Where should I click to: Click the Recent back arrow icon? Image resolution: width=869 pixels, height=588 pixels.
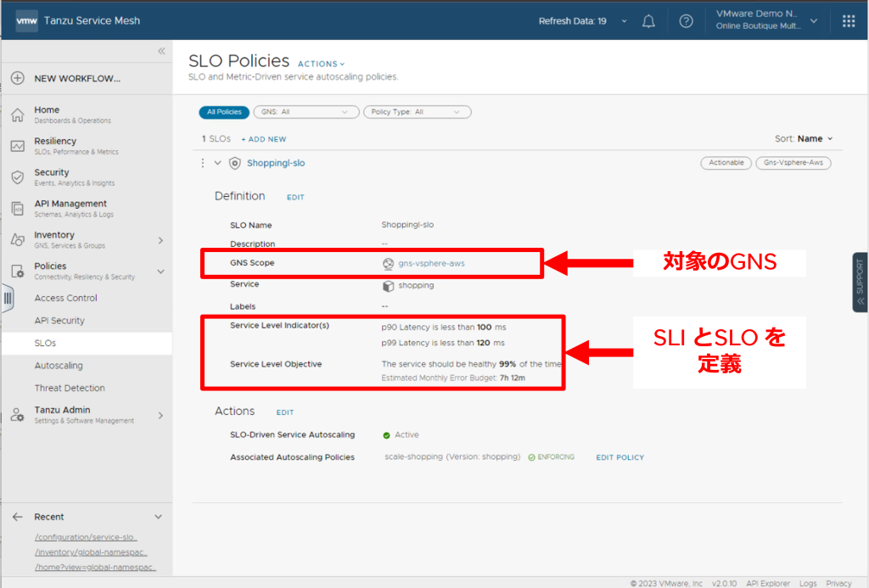pos(18,517)
